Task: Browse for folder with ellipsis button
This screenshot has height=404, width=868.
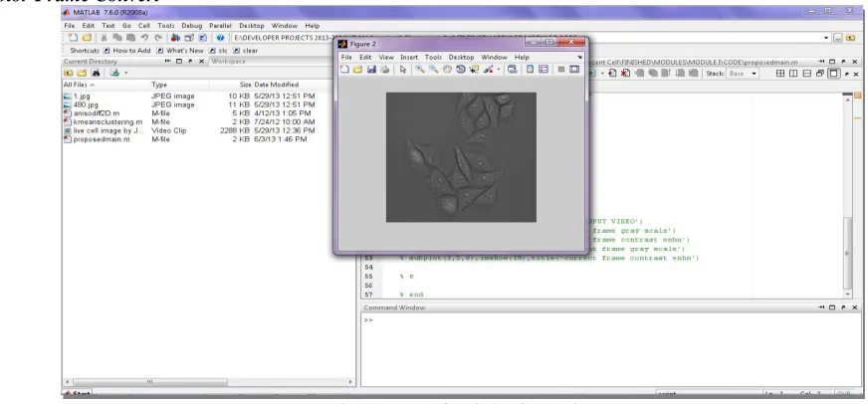Action: click(838, 38)
